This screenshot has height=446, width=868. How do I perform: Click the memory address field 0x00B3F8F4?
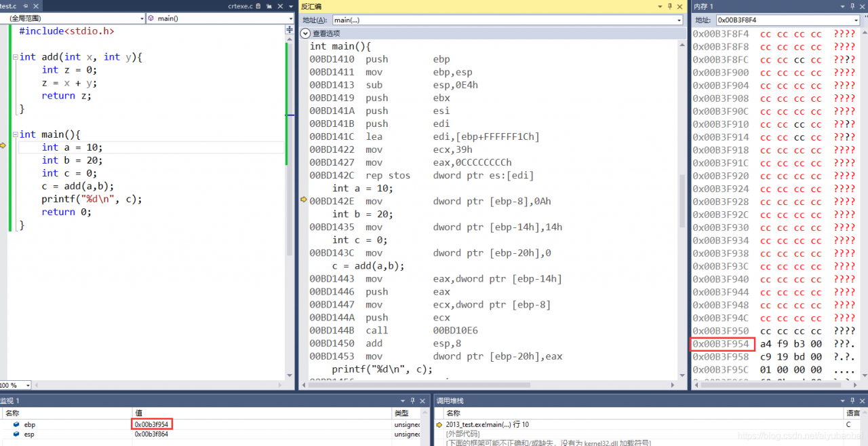click(785, 20)
